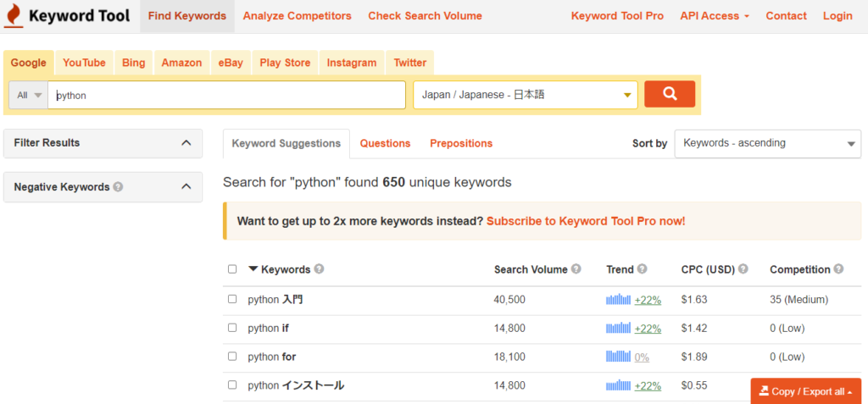Click trend bar chart for python for
Screen dimensions: 868x404
(618, 357)
